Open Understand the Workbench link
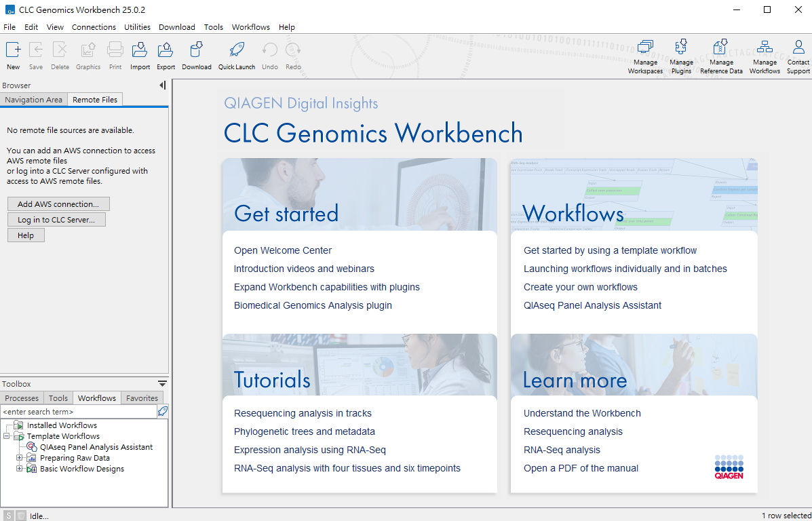Viewport: 812px width, 521px height. (582, 413)
